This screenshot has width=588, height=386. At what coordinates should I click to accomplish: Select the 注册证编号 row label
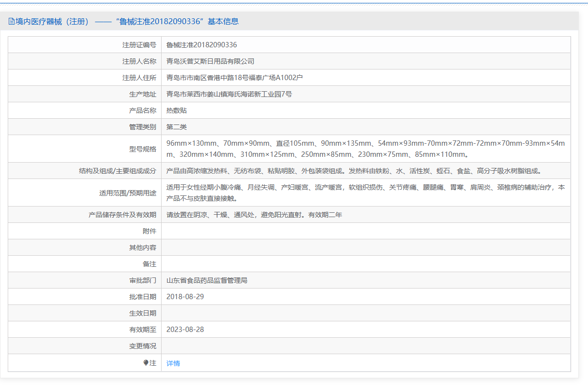pos(139,45)
